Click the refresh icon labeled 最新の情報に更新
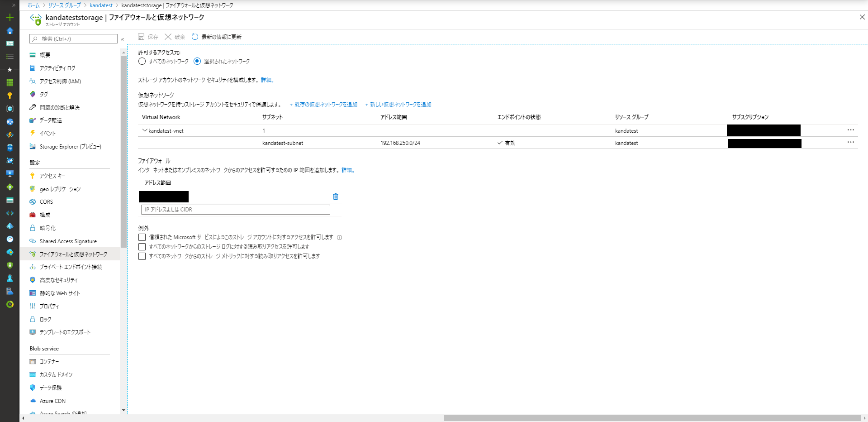868x422 pixels. tap(195, 37)
